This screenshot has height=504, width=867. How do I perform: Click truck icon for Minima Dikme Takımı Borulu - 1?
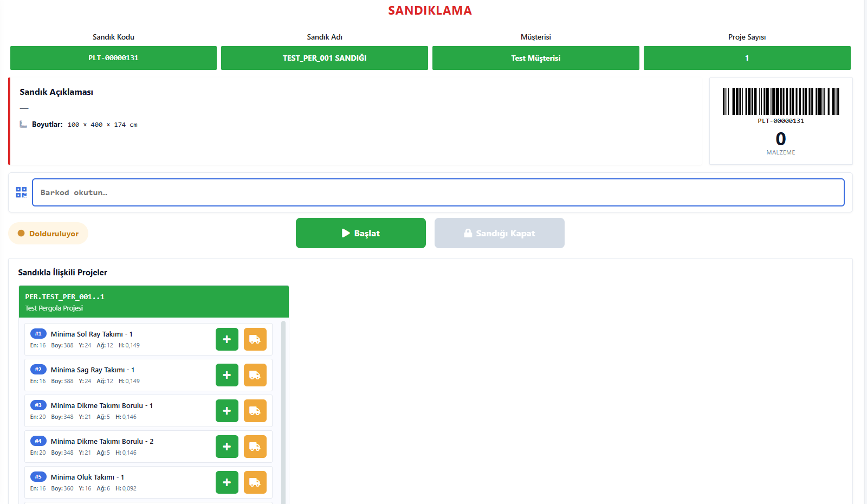[x=255, y=411]
